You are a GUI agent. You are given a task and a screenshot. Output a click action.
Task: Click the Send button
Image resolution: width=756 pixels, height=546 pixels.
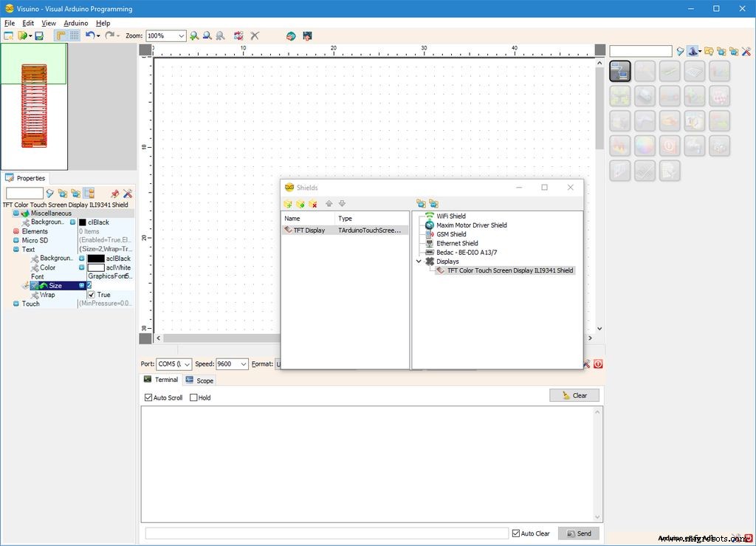point(577,533)
